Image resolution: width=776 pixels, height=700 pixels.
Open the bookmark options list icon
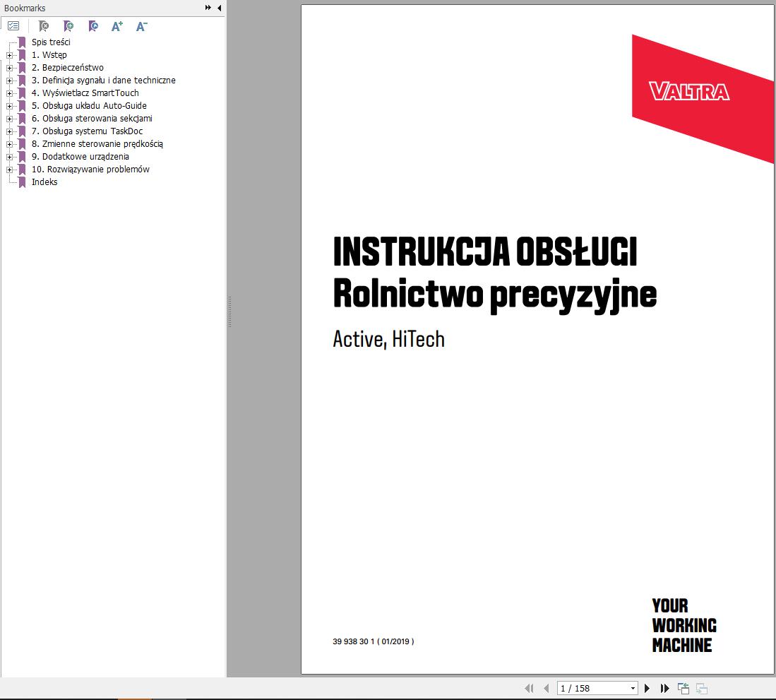pos(13,25)
